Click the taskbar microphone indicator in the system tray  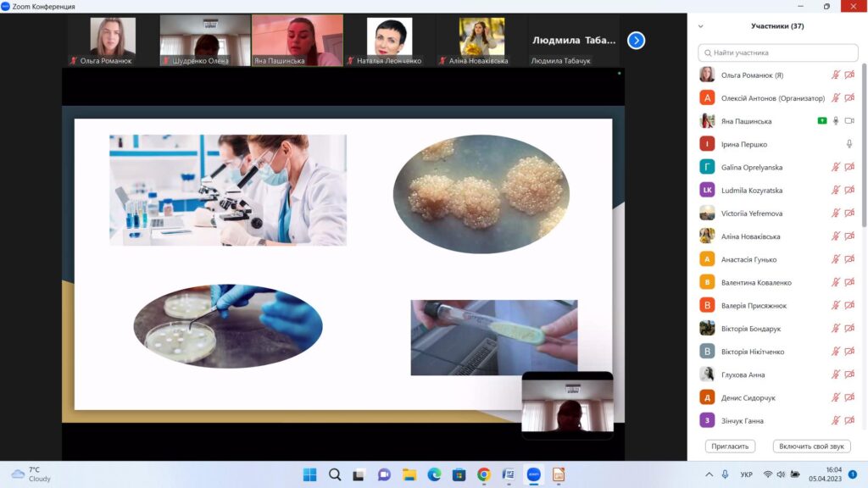point(725,474)
